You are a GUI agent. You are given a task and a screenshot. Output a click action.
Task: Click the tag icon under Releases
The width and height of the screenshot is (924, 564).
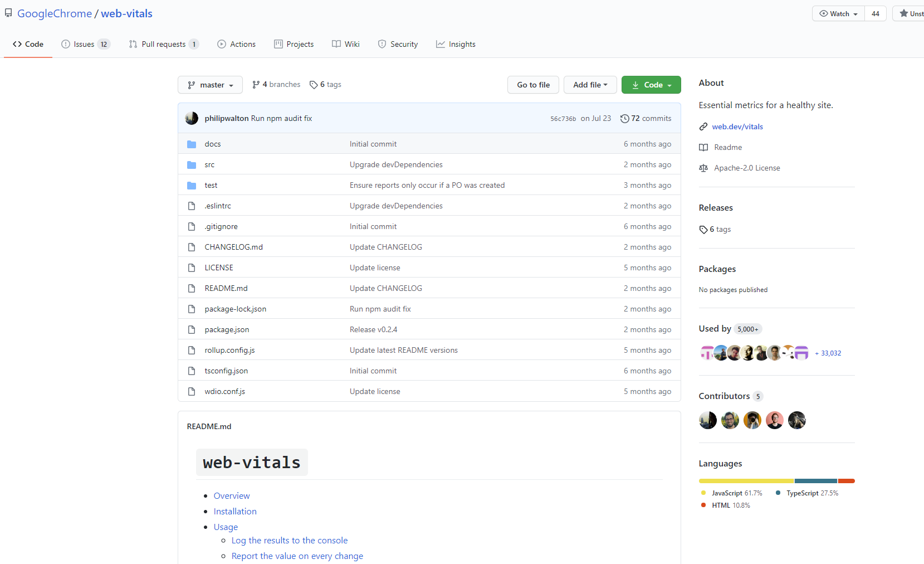pyautogui.click(x=703, y=230)
